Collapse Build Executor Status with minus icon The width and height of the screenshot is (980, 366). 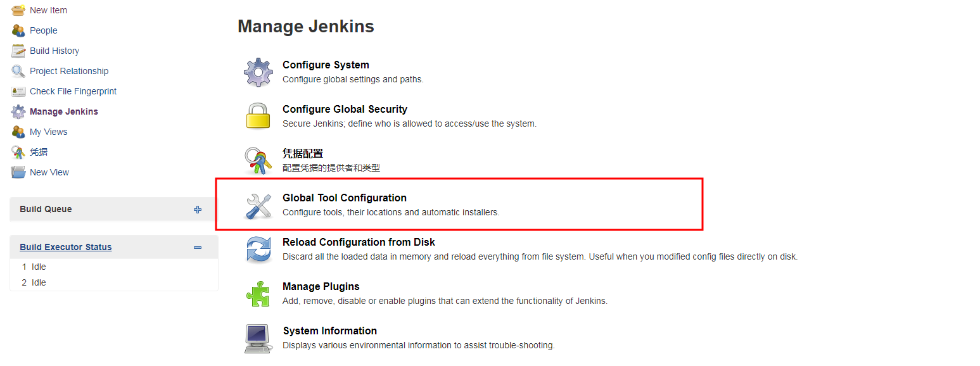(x=198, y=248)
